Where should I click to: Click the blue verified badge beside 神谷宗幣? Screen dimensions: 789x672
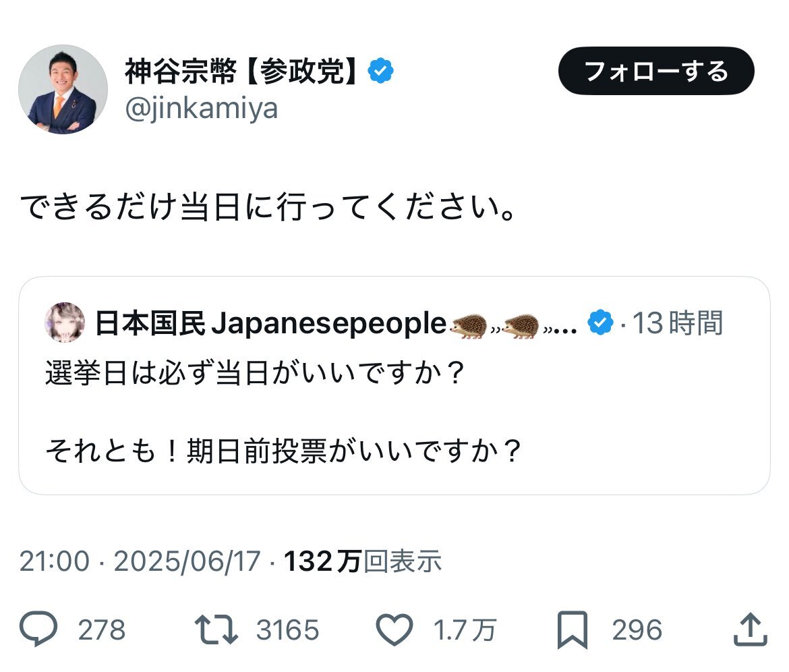point(381,70)
